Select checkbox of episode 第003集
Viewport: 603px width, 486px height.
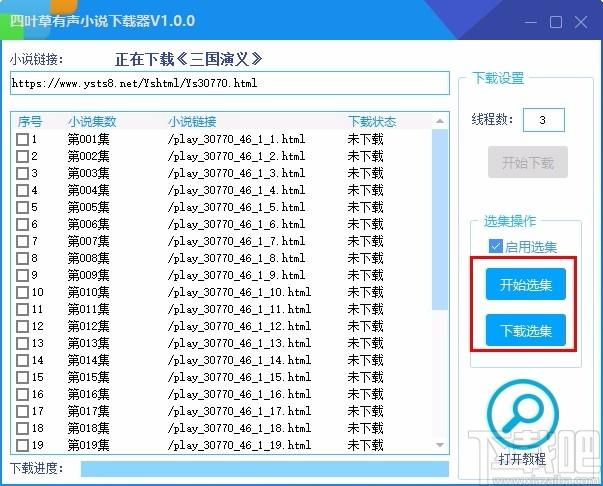(22, 173)
